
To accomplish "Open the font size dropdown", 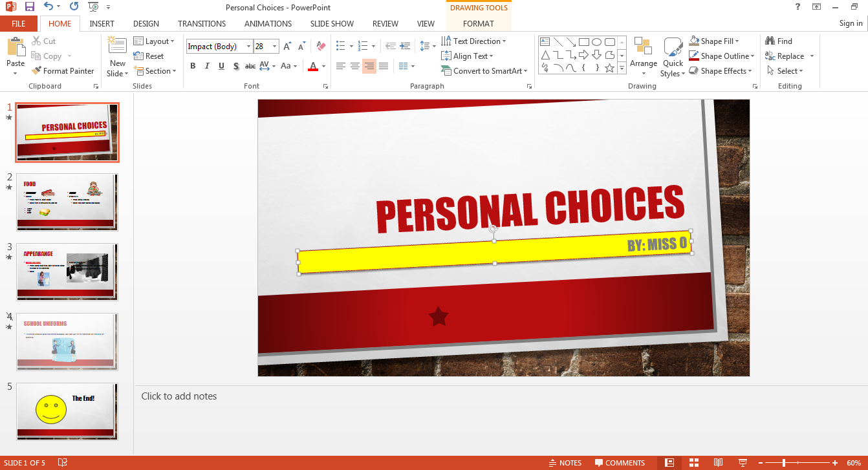I will coord(275,47).
